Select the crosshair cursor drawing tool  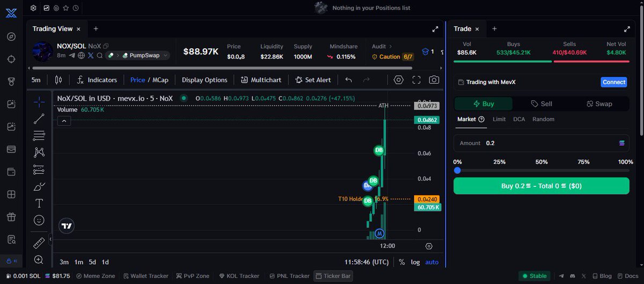39,101
